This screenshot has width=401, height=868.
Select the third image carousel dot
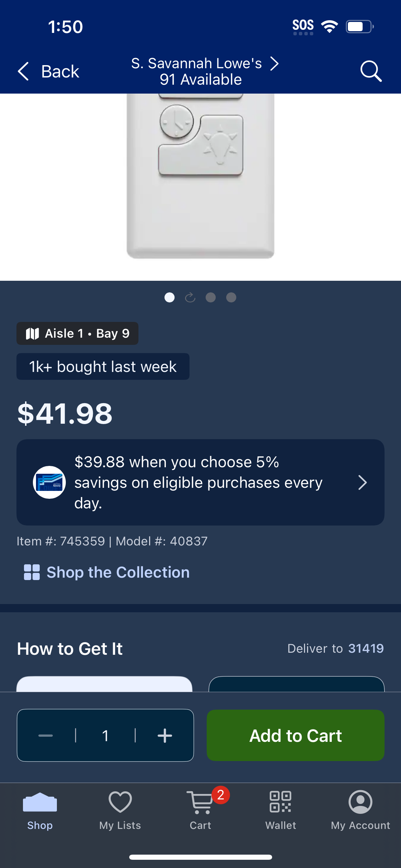click(x=210, y=297)
